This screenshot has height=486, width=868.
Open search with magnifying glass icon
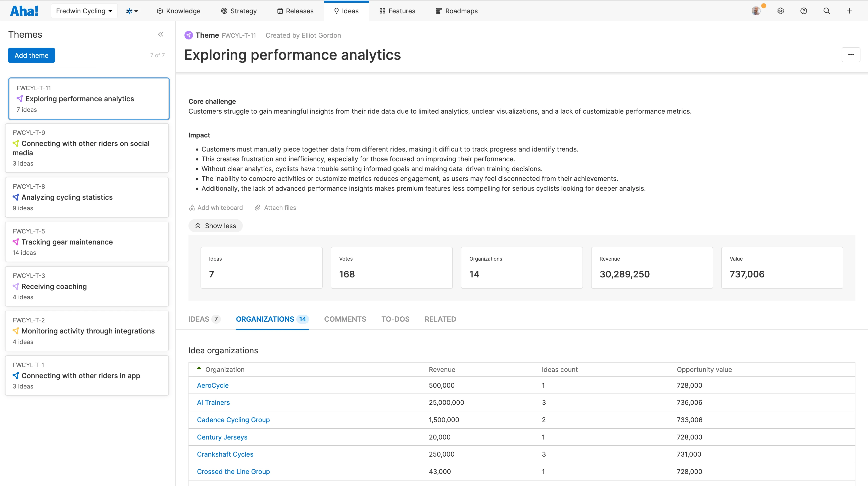pos(827,11)
